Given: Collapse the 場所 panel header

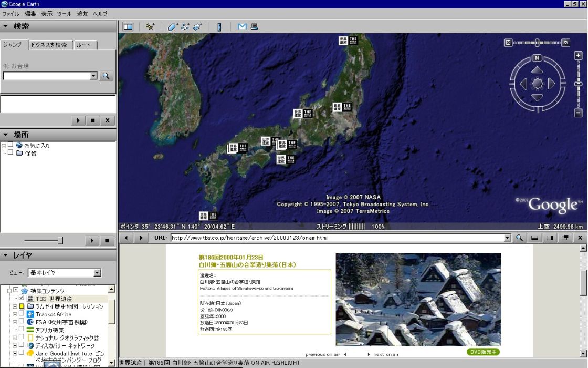Looking at the screenshot, I should pos(58,135).
